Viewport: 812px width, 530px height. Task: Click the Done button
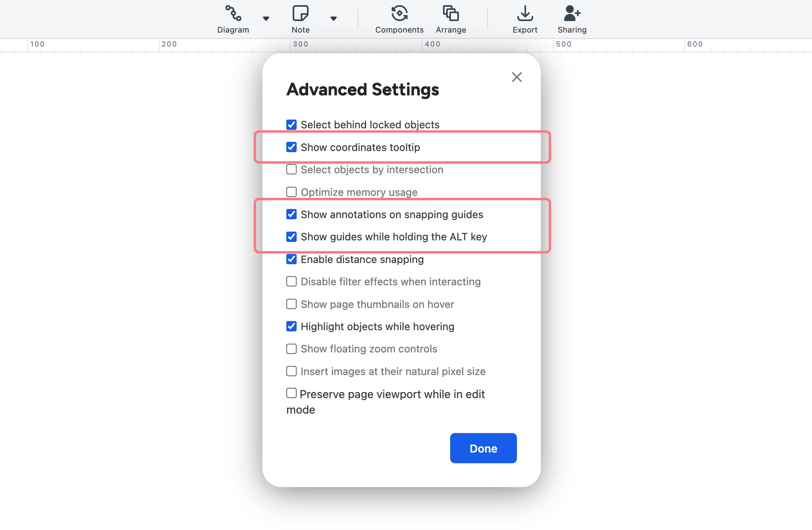(483, 448)
